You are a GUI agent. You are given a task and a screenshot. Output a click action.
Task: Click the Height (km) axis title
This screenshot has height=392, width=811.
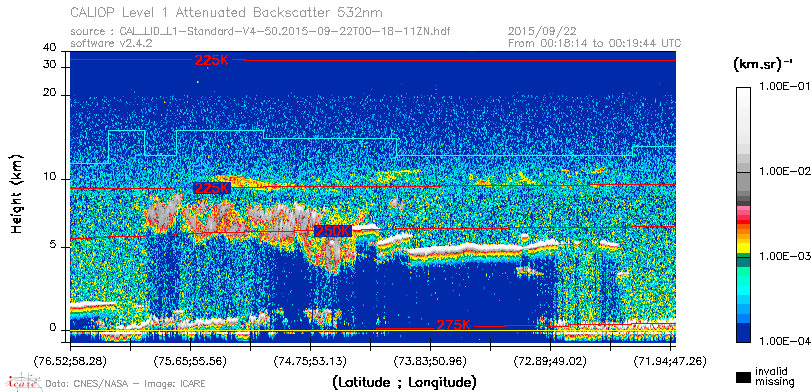[x=18, y=193]
